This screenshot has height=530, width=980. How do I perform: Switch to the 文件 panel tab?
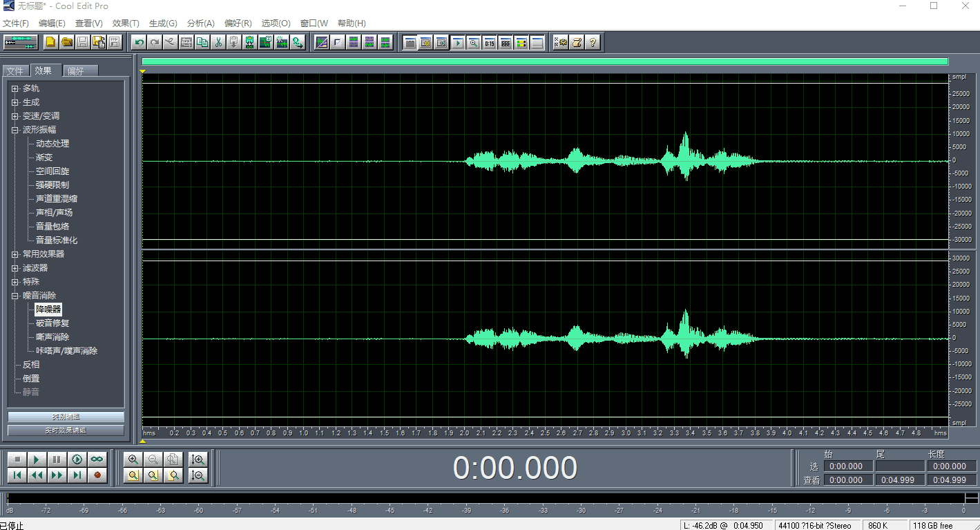(15, 71)
